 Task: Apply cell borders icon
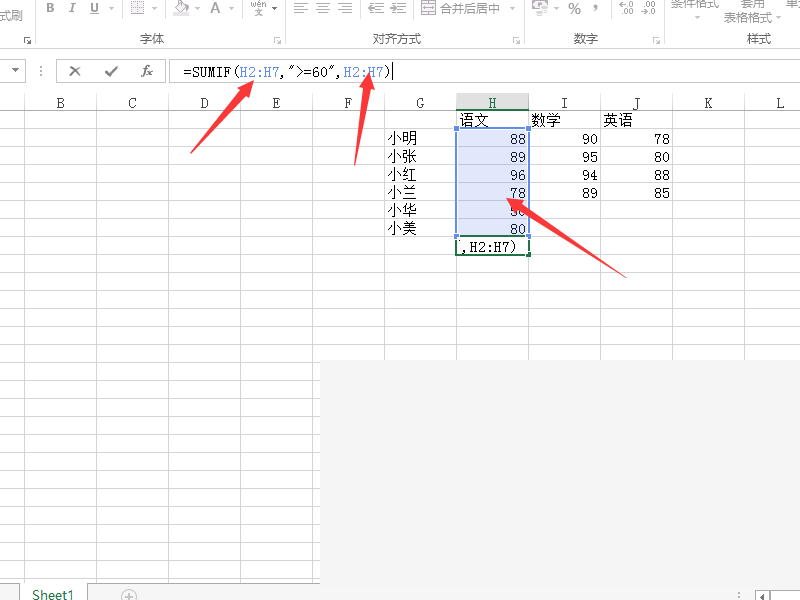pyautogui.click(x=138, y=8)
